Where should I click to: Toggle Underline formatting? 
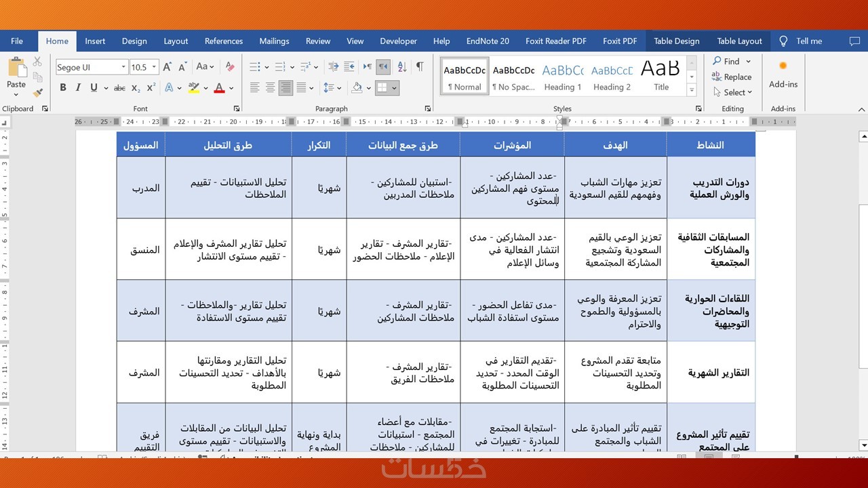click(x=94, y=87)
